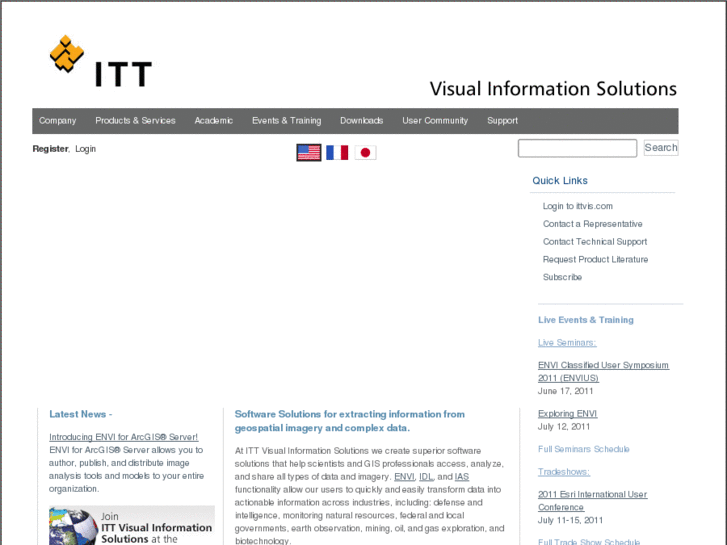Click the Quick Links heading
727x545 pixels.
tap(560, 181)
